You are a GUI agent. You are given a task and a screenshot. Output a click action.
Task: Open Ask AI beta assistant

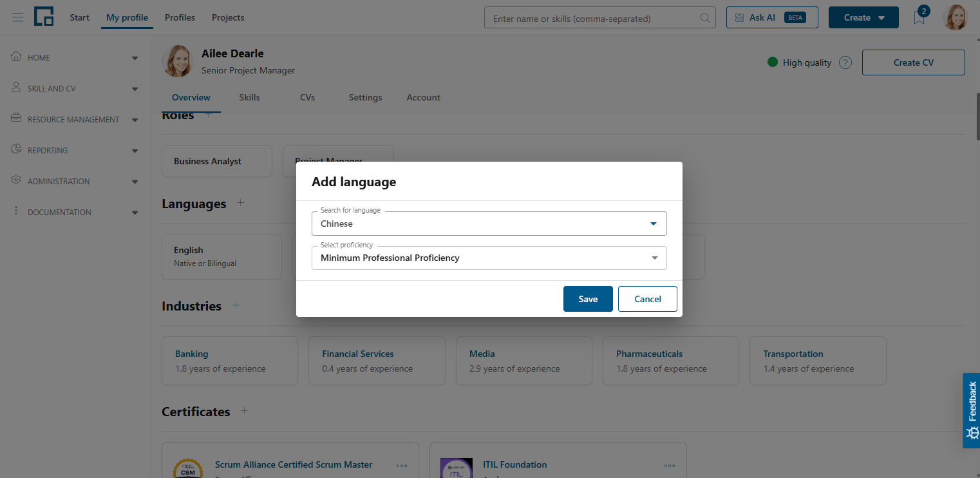772,17
